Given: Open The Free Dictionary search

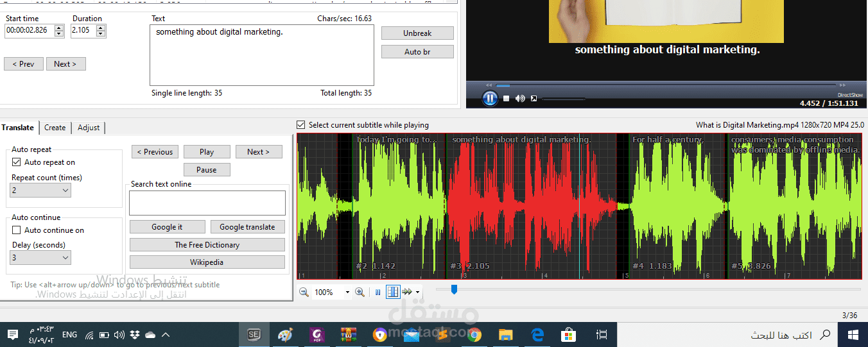Looking at the screenshot, I should click(x=207, y=245).
